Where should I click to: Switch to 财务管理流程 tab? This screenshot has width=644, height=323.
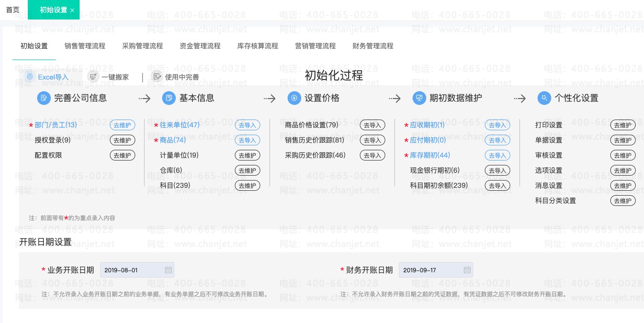[373, 46]
